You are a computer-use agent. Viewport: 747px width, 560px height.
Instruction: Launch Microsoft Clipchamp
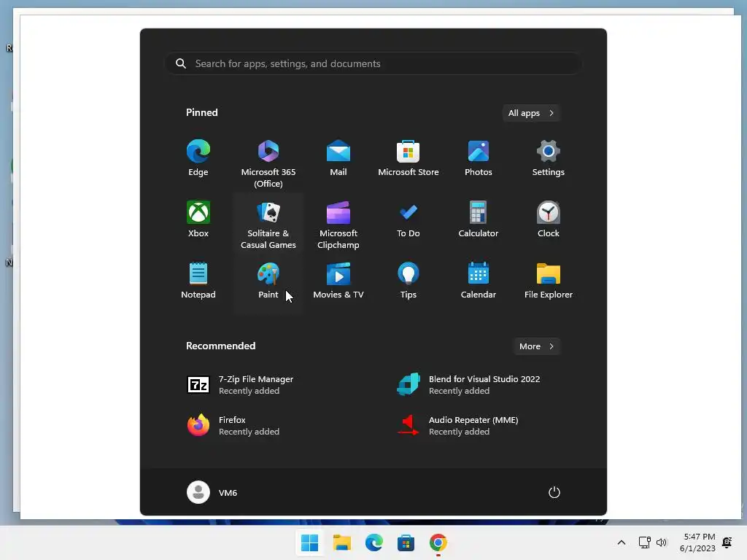[338, 225]
